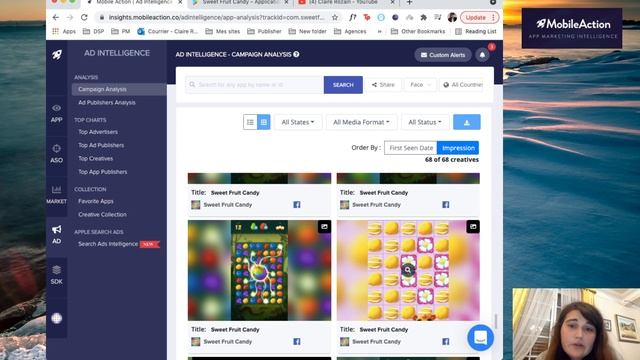This screenshot has height=360, width=640.
Task: Show more hidden bookmarks chevron
Action: [x=379, y=31]
